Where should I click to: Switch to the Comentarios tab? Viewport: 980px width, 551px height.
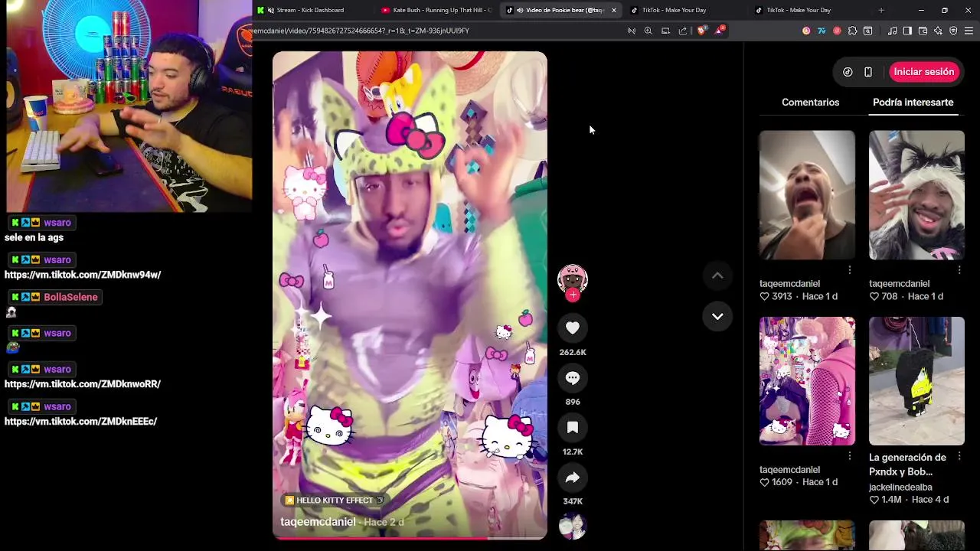tap(810, 102)
